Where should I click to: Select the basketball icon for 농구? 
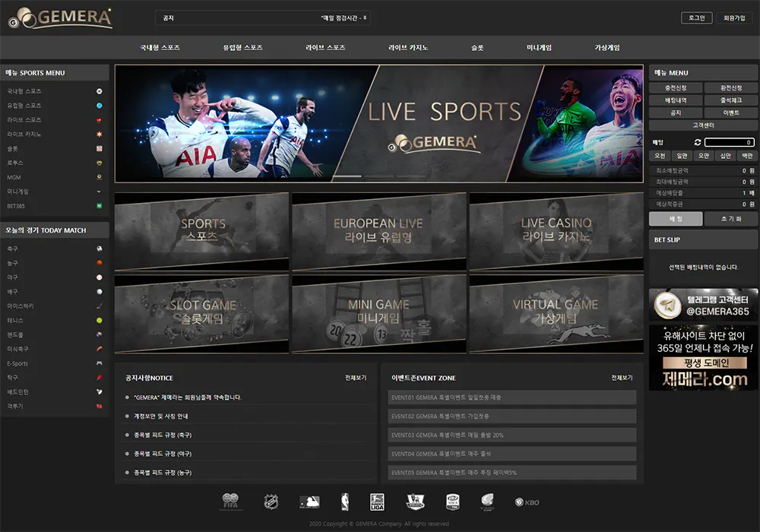pyautogui.click(x=100, y=263)
